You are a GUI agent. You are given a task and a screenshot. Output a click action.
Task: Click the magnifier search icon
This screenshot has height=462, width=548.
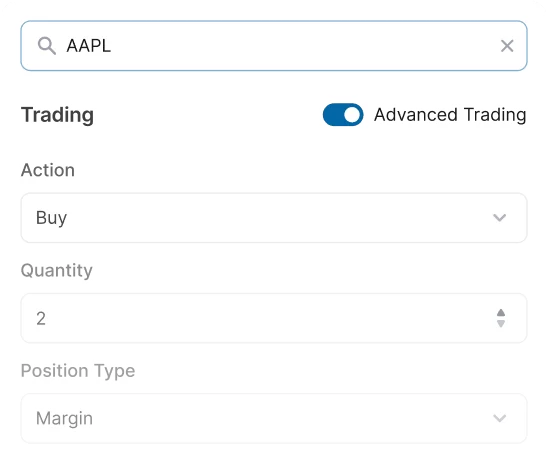[47, 46]
